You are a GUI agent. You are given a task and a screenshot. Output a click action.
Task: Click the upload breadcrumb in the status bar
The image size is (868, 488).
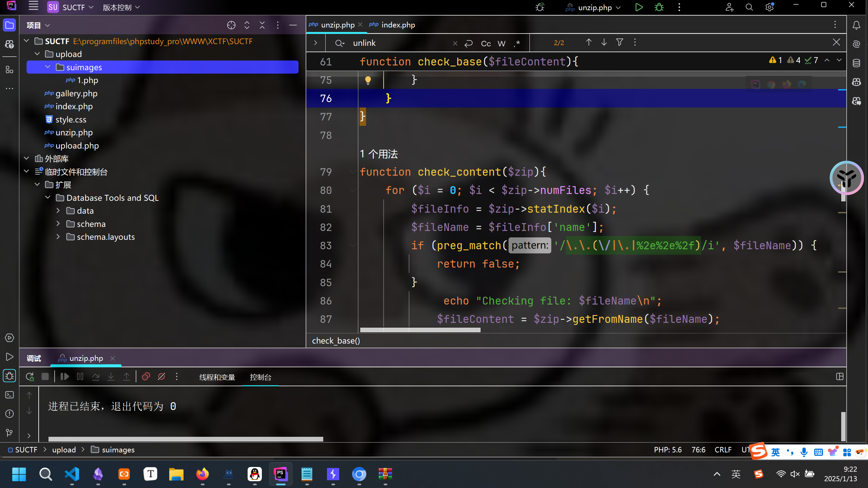[x=64, y=450]
